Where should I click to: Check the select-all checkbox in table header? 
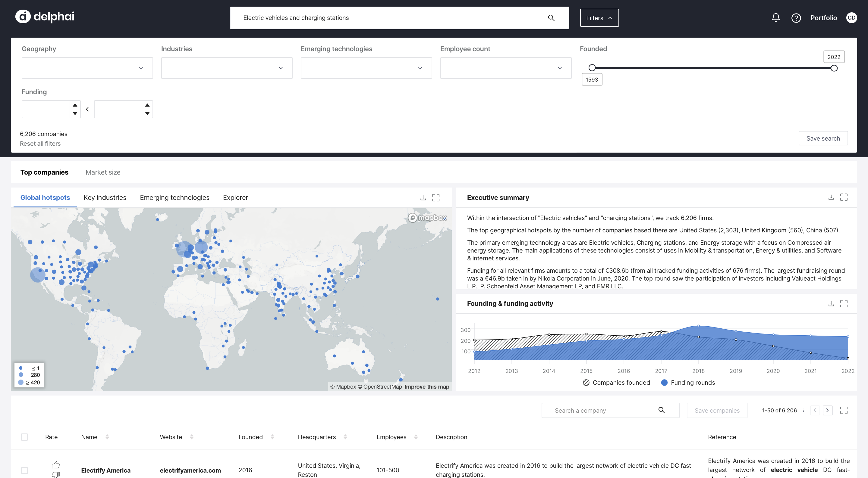[x=24, y=437]
